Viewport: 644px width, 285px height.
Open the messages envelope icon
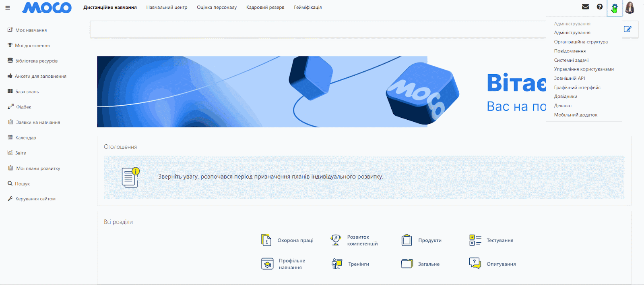coord(586,7)
